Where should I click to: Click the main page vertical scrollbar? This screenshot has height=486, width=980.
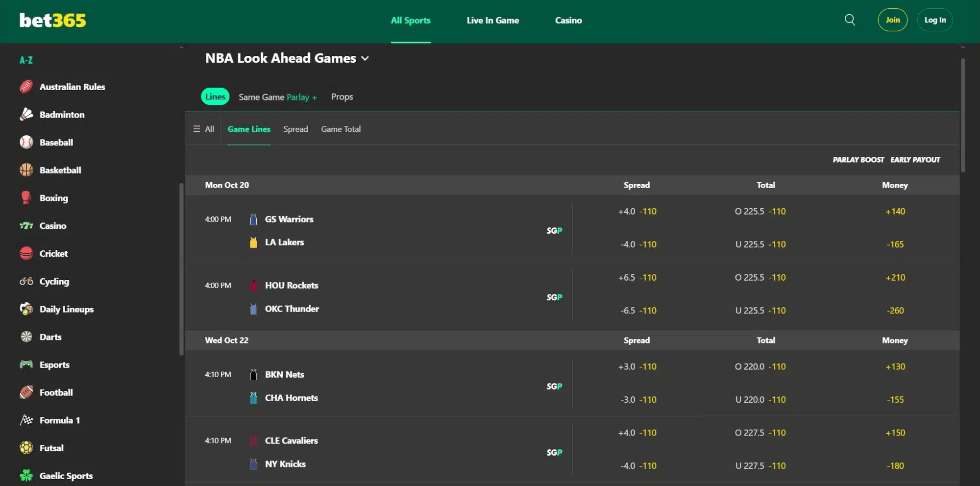pyautogui.click(x=963, y=115)
